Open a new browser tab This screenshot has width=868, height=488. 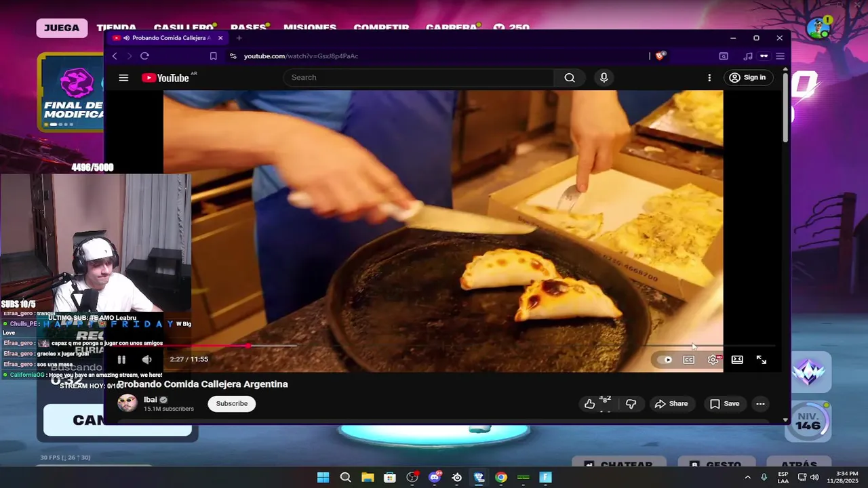pyautogui.click(x=239, y=38)
